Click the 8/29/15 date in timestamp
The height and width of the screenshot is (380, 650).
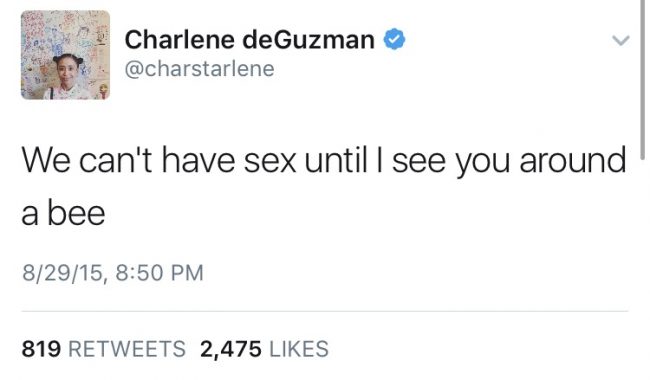coord(62,273)
